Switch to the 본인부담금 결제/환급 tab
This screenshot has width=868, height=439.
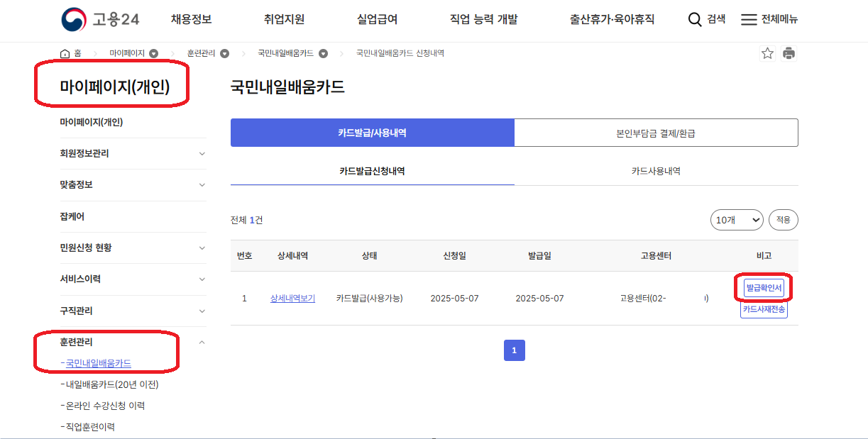[x=657, y=132]
